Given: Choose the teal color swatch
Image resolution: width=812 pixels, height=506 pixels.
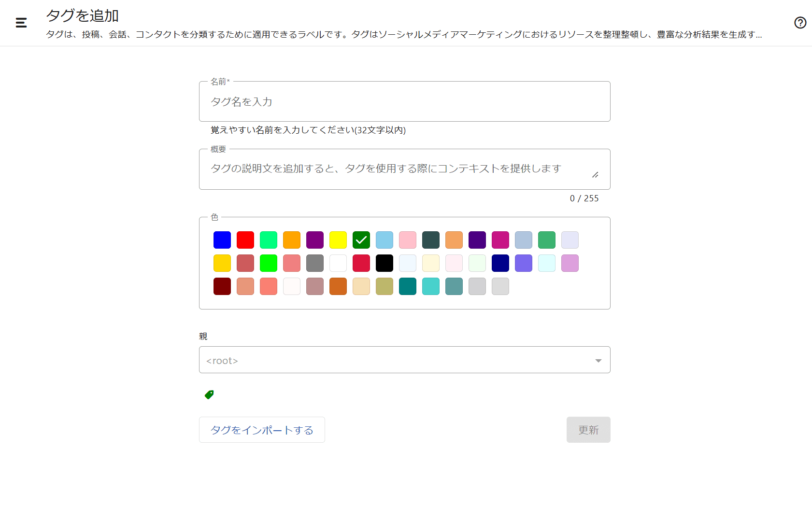Looking at the screenshot, I should click(408, 286).
